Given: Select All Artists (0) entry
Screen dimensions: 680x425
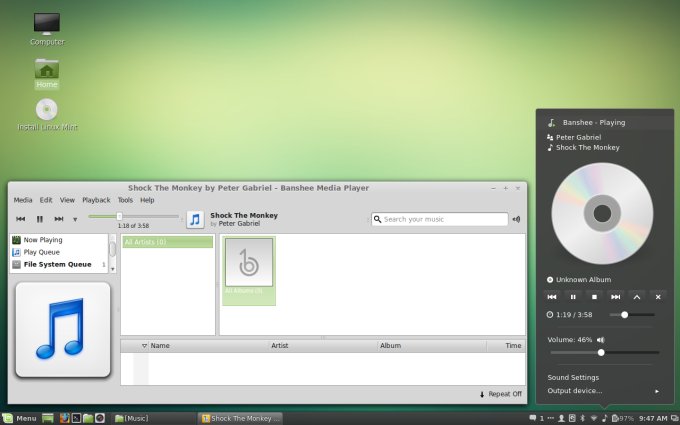Looking at the screenshot, I should pos(167,242).
